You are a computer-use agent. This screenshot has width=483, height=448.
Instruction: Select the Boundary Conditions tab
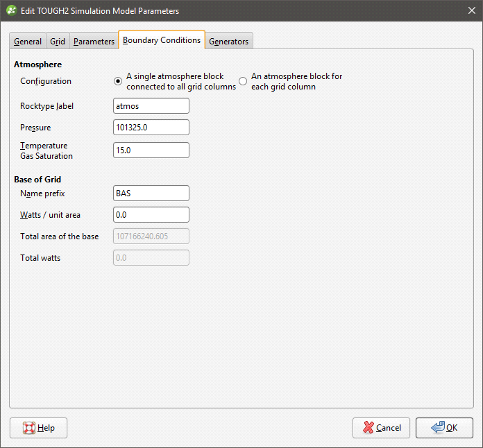(x=162, y=40)
